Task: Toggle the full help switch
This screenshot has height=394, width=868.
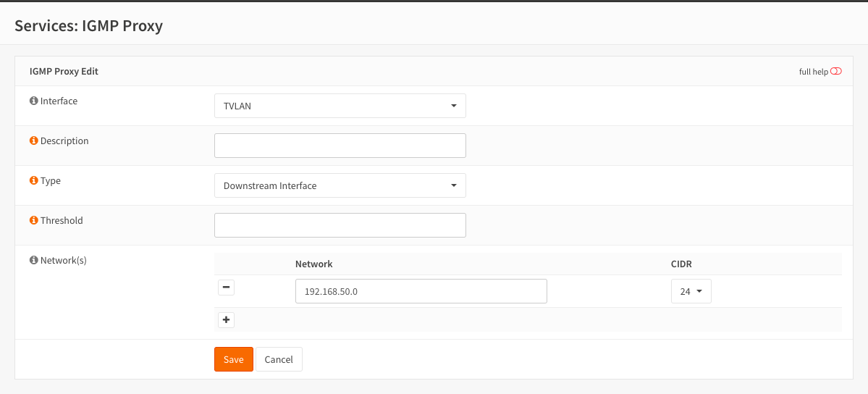Action: click(x=836, y=72)
